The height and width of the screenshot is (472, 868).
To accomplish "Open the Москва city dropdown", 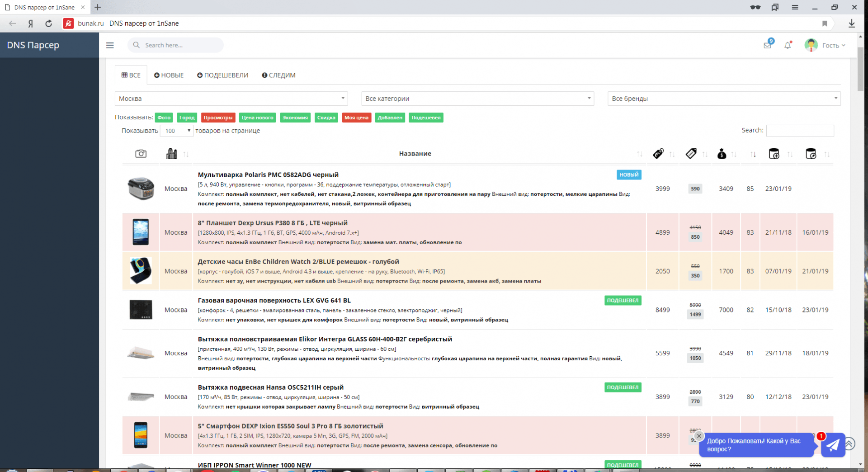I will 231,99.
